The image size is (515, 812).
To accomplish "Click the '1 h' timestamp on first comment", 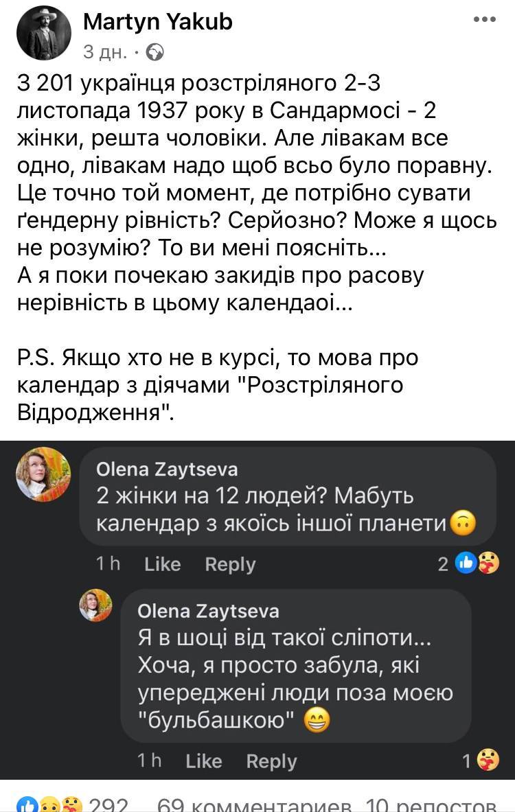I will coord(108,564).
